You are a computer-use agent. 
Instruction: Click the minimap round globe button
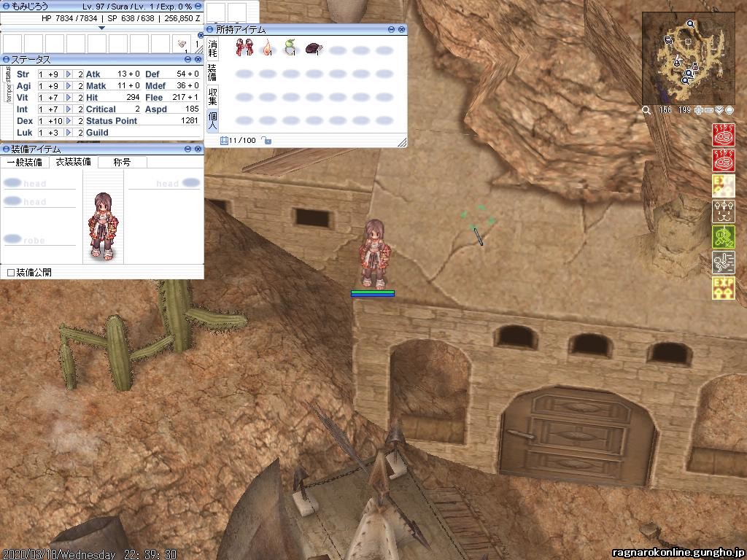(729, 111)
